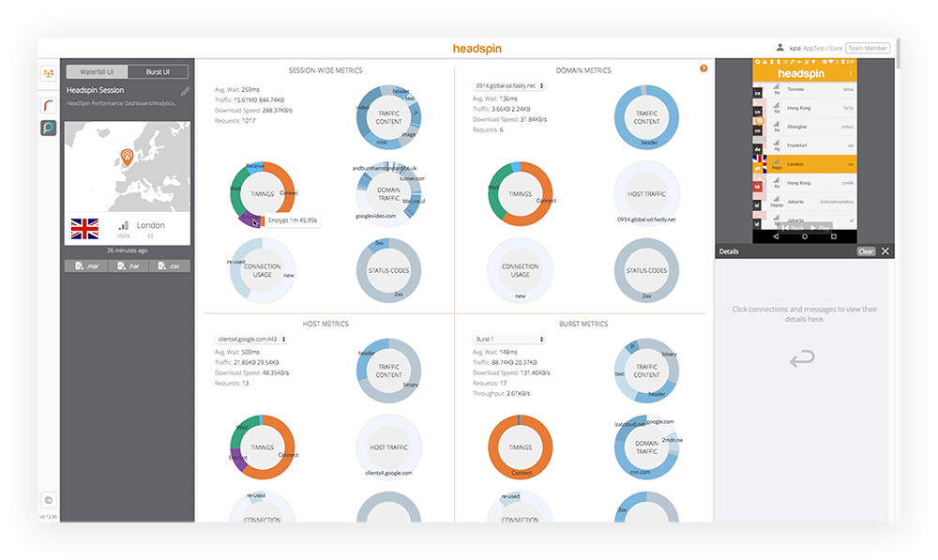The height and width of the screenshot is (560, 938).
Task: Download the .csv export
Action: tap(169, 265)
